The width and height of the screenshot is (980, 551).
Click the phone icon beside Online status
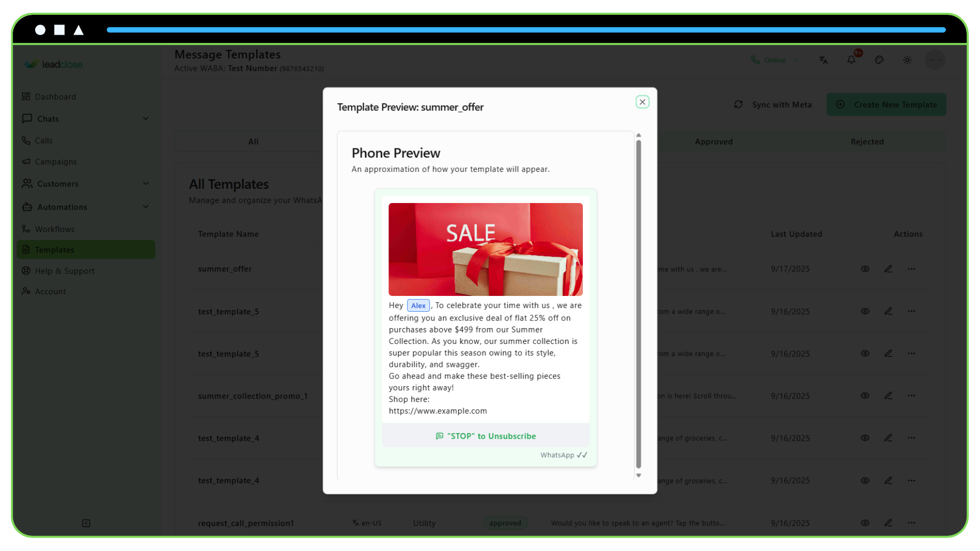click(x=756, y=60)
